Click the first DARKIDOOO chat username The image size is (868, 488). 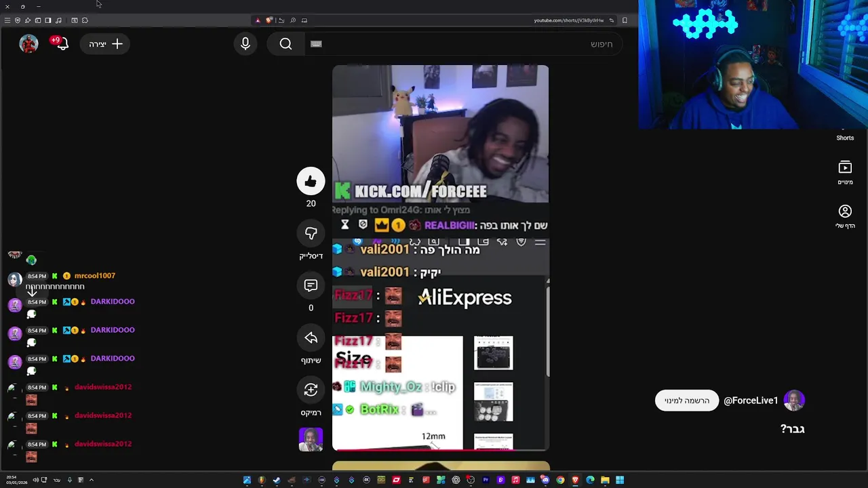point(113,302)
